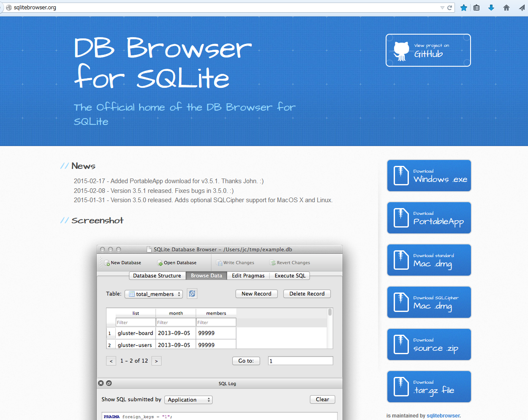Click the DB Browser for SQLite title
Screen dimensions: 528x420
(x=163, y=62)
